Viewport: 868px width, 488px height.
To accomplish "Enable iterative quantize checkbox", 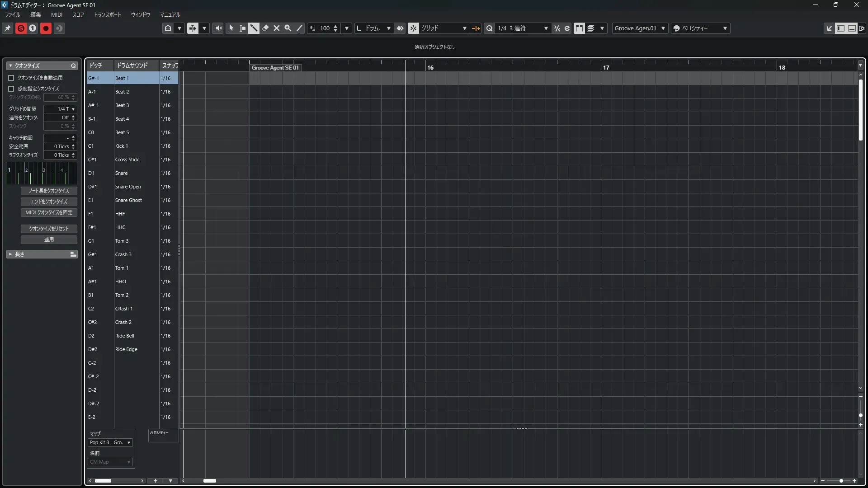I will (x=11, y=89).
